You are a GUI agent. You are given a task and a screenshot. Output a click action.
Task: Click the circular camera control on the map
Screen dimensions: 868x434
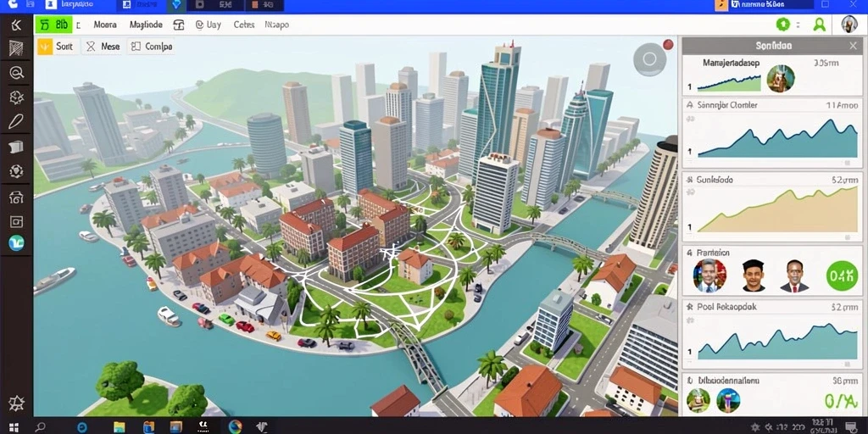pyautogui.click(x=650, y=59)
